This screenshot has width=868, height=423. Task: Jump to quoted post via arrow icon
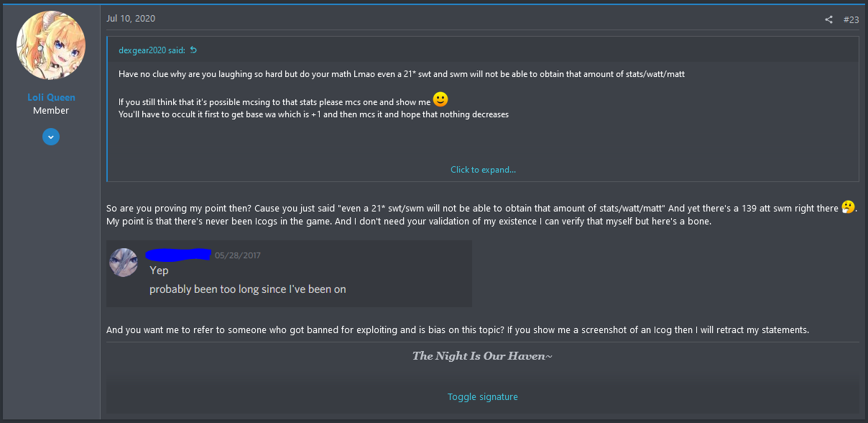(193, 50)
